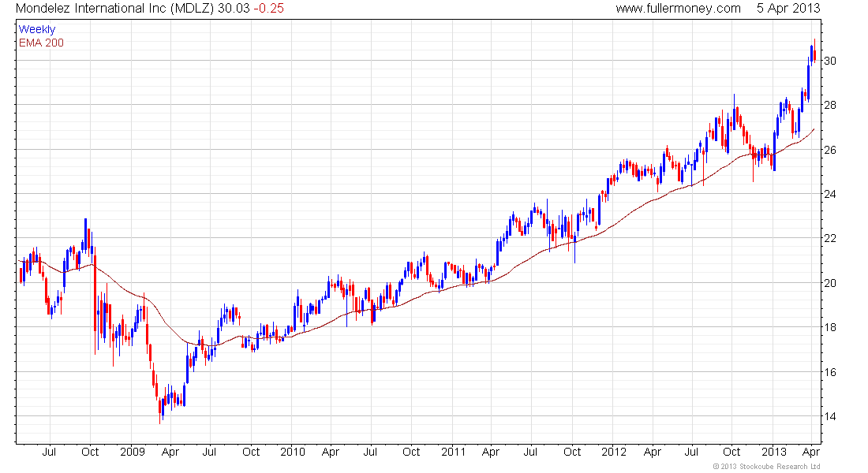Click the Oct label just before 2011
The width and height of the screenshot is (868, 473).
pyautogui.click(x=411, y=452)
